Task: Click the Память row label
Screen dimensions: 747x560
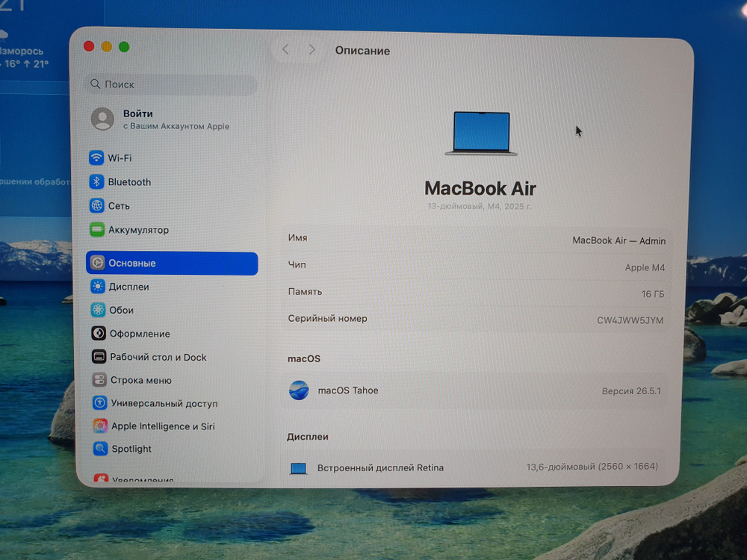Action: point(305,291)
